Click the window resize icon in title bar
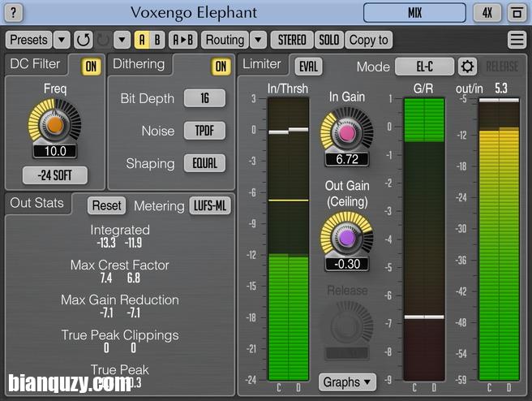The image size is (532, 401). [x=517, y=13]
